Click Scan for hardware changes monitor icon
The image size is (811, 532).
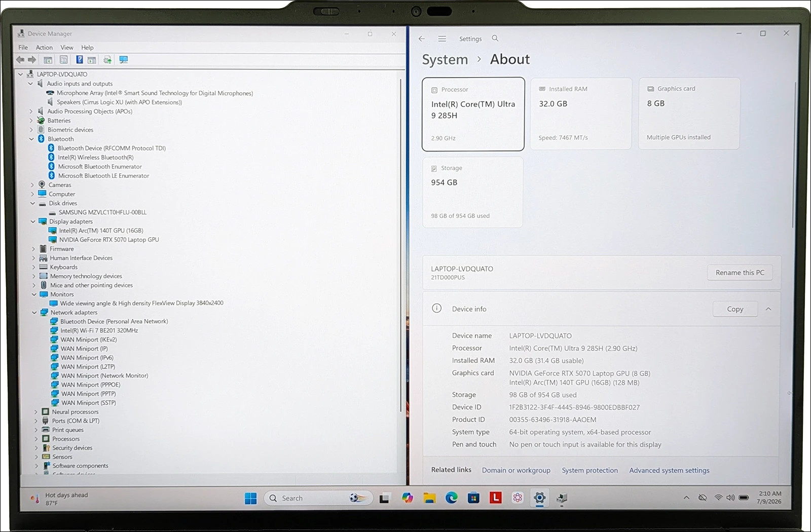[123, 60]
